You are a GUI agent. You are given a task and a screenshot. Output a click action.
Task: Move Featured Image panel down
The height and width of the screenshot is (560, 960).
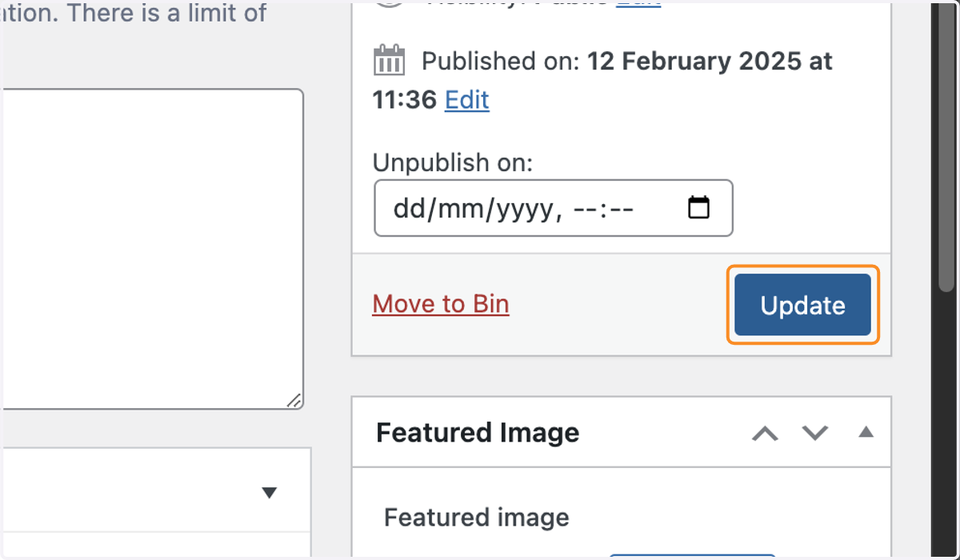tap(814, 433)
